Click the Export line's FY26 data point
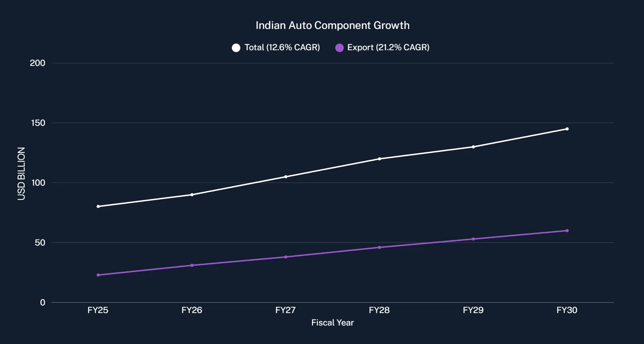 pos(192,265)
